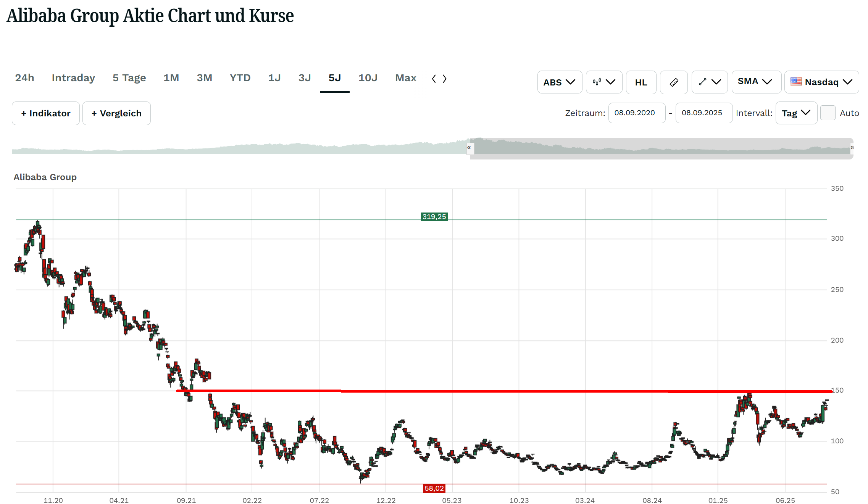Screen dimensions: 868x504
Task: Click the previous period arrow
Action: (x=434, y=79)
